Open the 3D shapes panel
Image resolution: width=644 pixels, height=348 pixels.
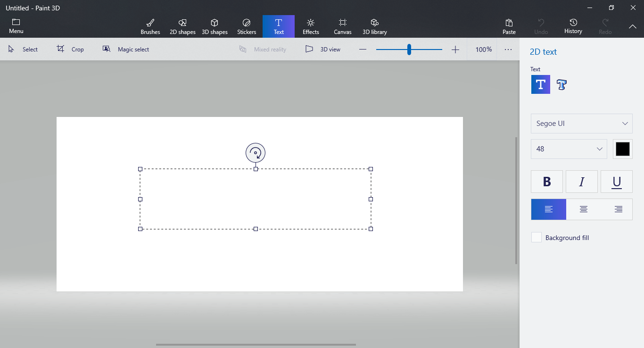pyautogui.click(x=215, y=26)
